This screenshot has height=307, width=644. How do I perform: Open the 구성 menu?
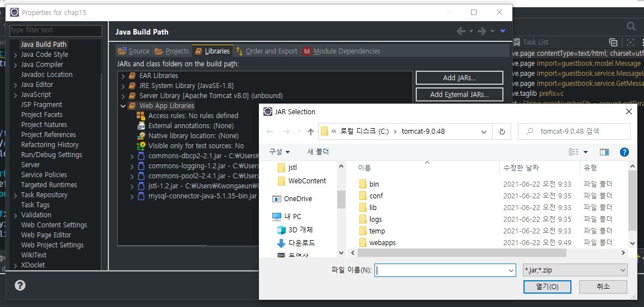(279, 152)
